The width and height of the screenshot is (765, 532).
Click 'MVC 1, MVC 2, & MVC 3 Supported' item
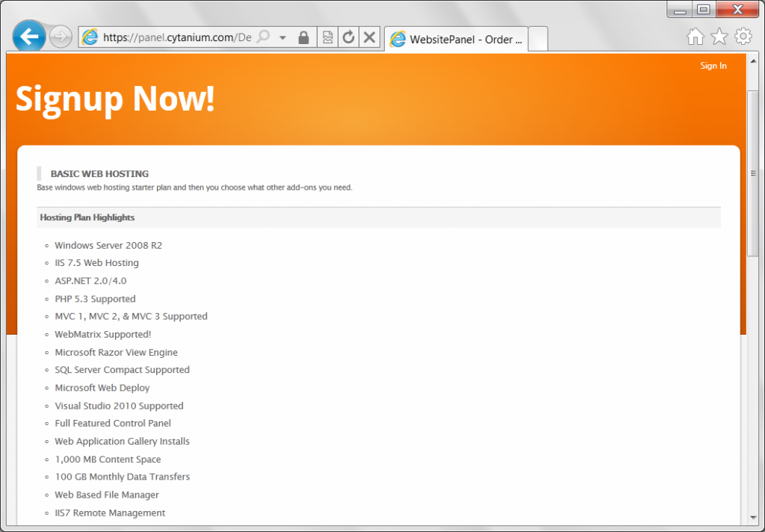pyautogui.click(x=131, y=317)
